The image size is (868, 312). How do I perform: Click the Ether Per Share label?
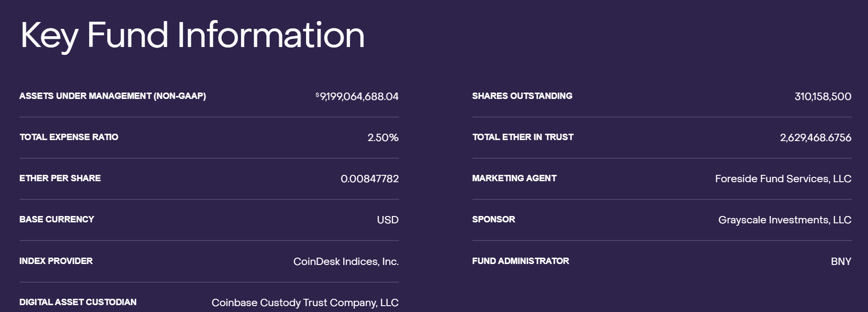(x=60, y=178)
